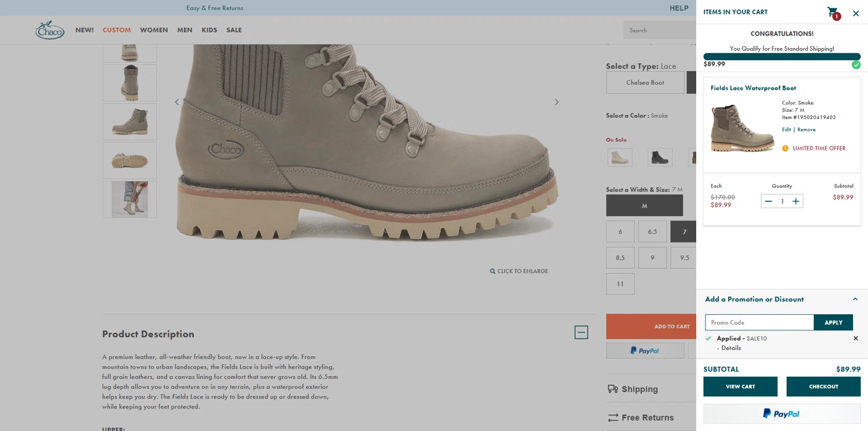
Task: Click the Checkout button
Action: point(823,386)
